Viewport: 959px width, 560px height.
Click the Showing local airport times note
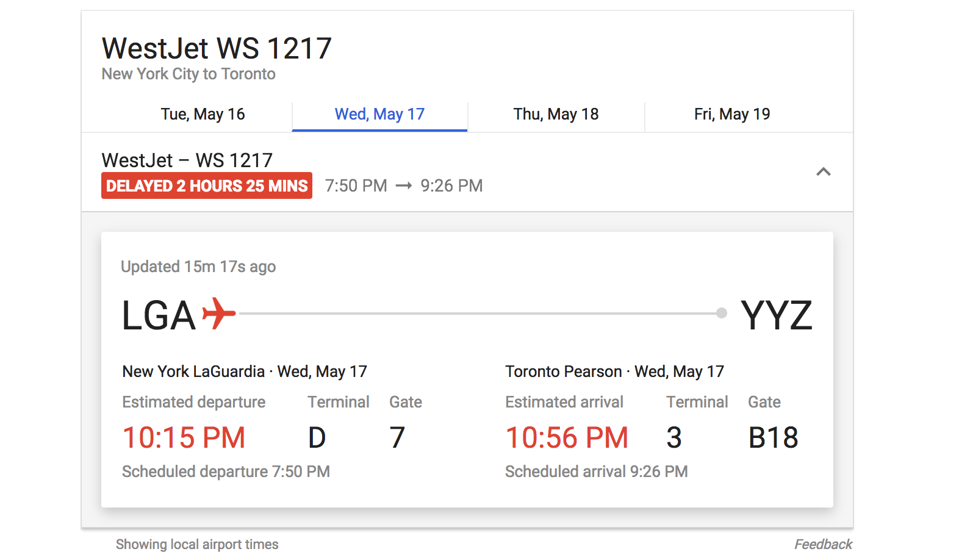click(x=197, y=544)
